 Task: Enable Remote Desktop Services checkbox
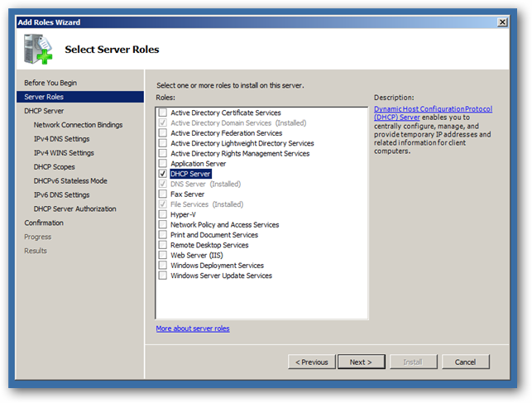point(163,245)
